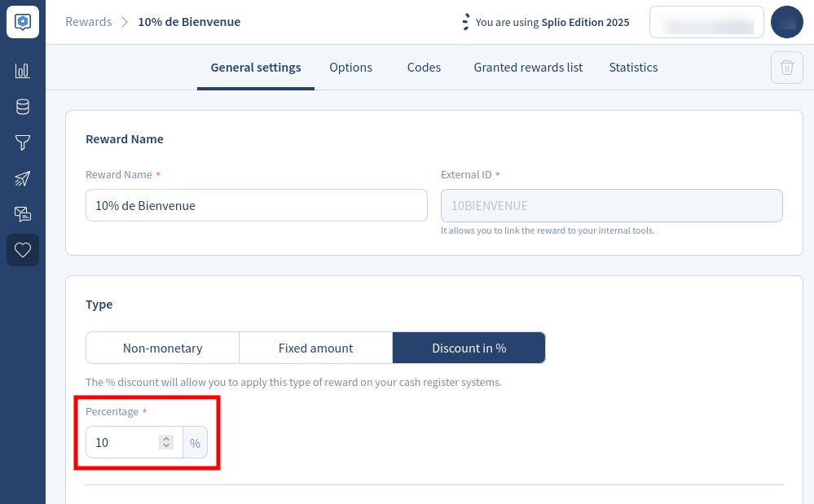The image size is (814, 504).
Task: Open the bar chart analytics icon
Action: point(23,71)
